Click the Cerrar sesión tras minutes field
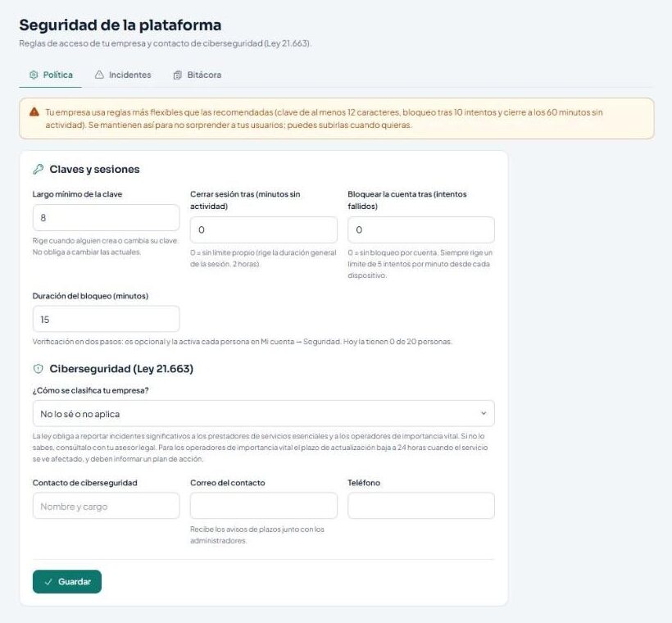 click(264, 230)
